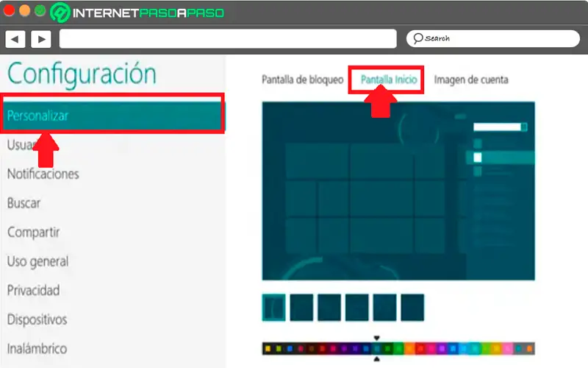588x368 pixels.
Task: Open Inalámbrico settings
Action: 37,349
